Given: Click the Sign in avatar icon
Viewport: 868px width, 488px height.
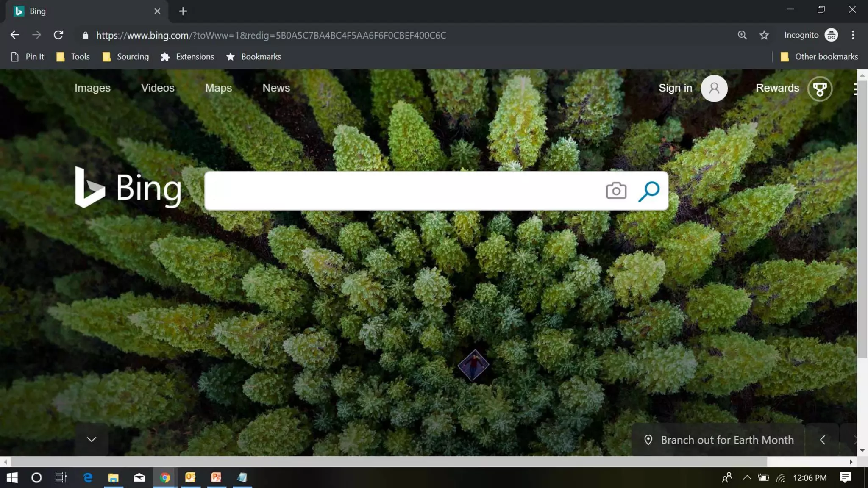Looking at the screenshot, I should coord(714,88).
